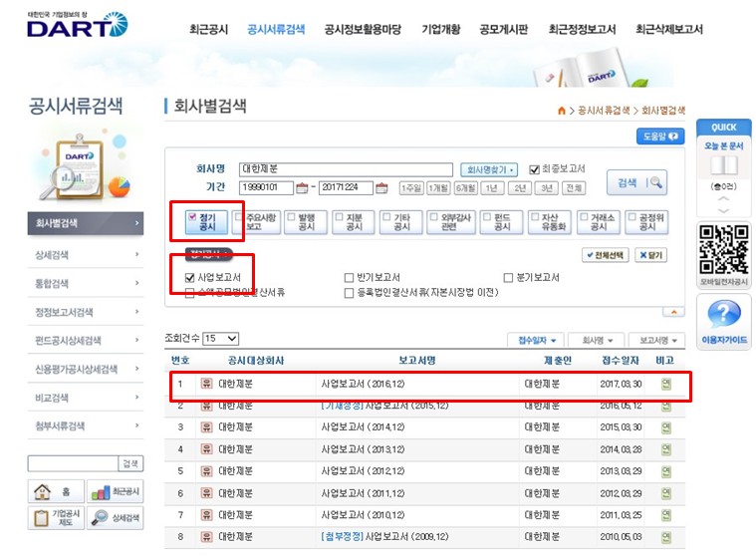Open the 최근공시 top menu
This screenshot has width=756, height=558.
(x=209, y=29)
